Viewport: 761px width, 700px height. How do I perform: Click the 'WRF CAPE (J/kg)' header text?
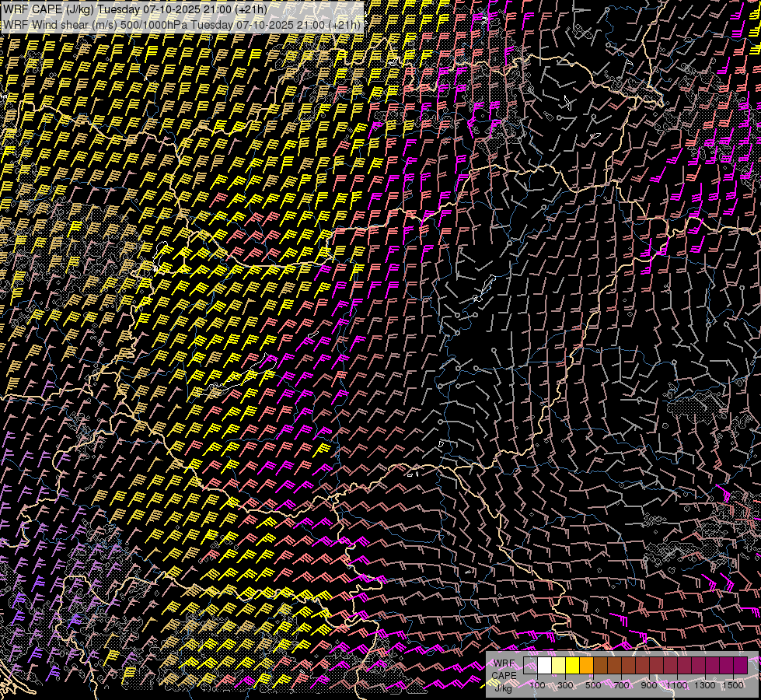point(48,10)
